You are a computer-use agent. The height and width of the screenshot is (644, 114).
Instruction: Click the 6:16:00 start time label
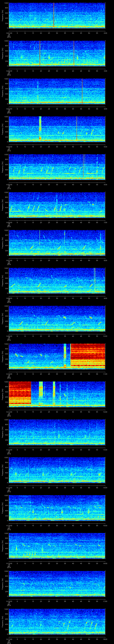9,601
